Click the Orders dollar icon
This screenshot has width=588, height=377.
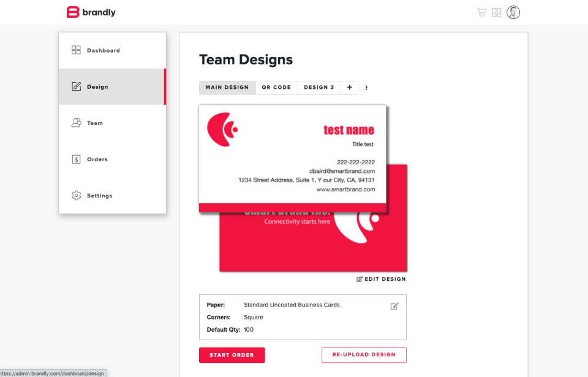(x=75, y=159)
